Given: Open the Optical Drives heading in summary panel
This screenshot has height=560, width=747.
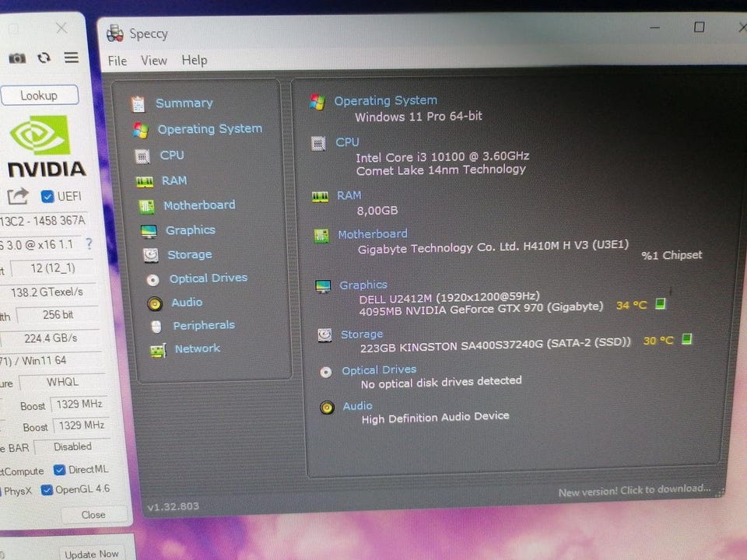Looking at the screenshot, I should 379,370.
